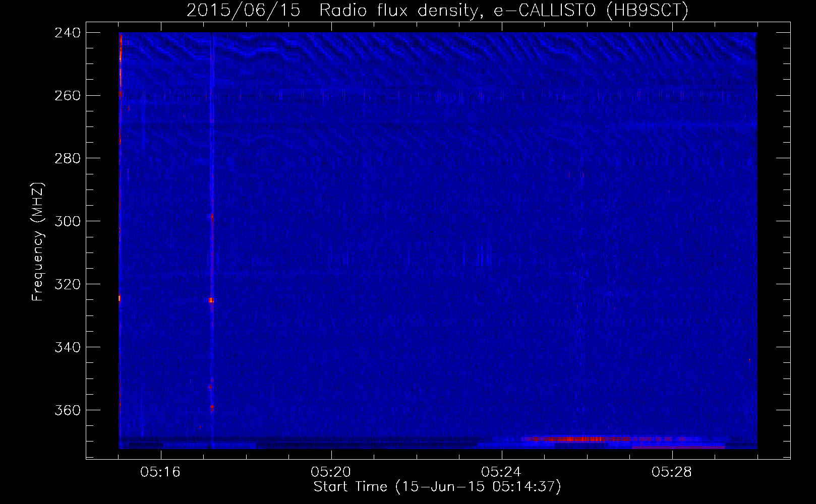Click the 240 frequency tick label
This screenshot has width=816, height=504.
tap(68, 33)
